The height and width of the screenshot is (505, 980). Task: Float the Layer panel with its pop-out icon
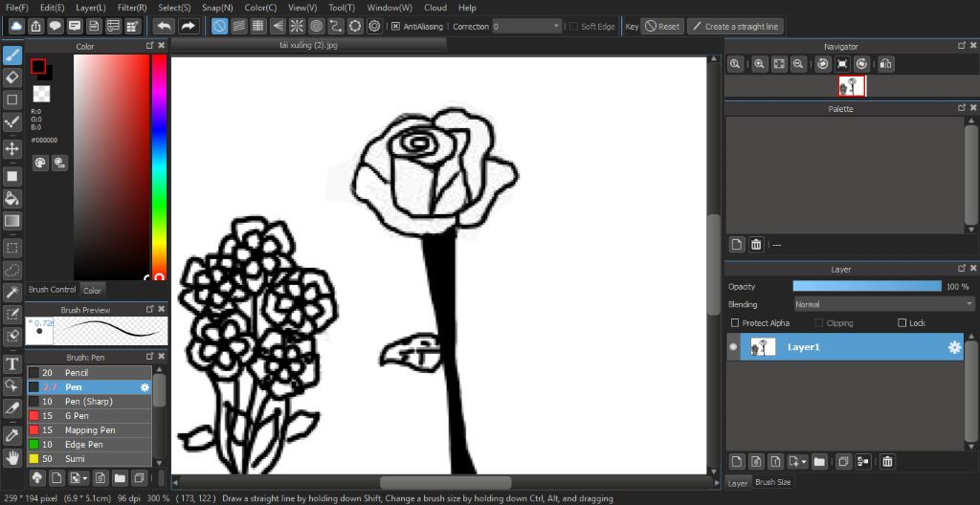962,268
